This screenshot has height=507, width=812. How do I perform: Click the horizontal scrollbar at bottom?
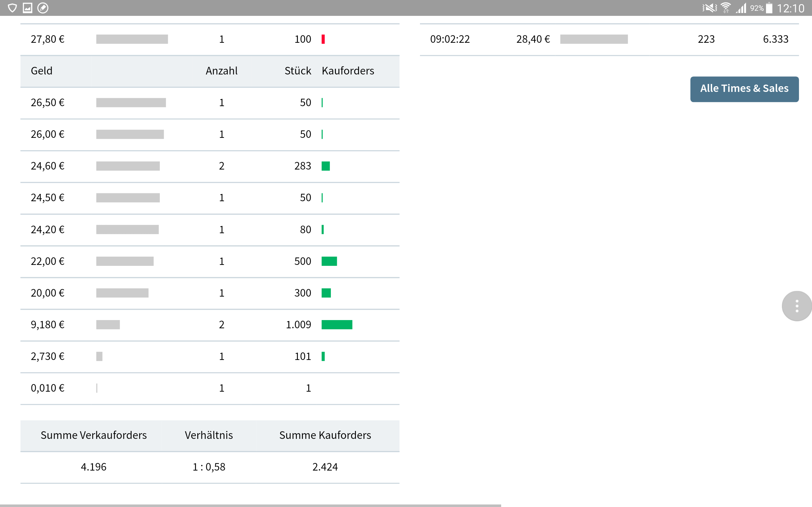pyautogui.click(x=250, y=505)
